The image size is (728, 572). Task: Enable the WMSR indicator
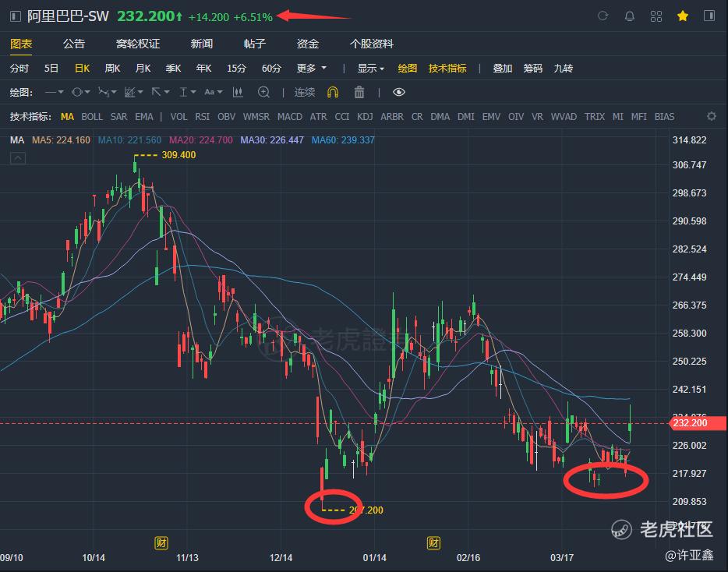pyautogui.click(x=256, y=117)
